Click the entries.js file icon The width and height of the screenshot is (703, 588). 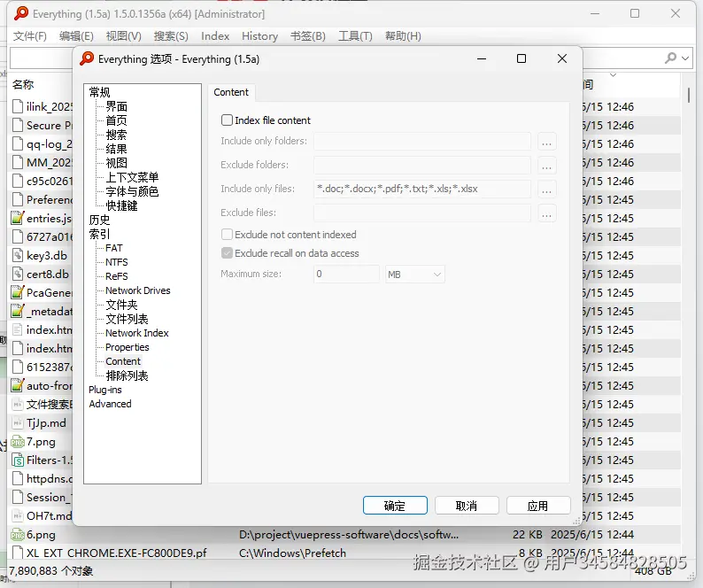pyautogui.click(x=18, y=219)
